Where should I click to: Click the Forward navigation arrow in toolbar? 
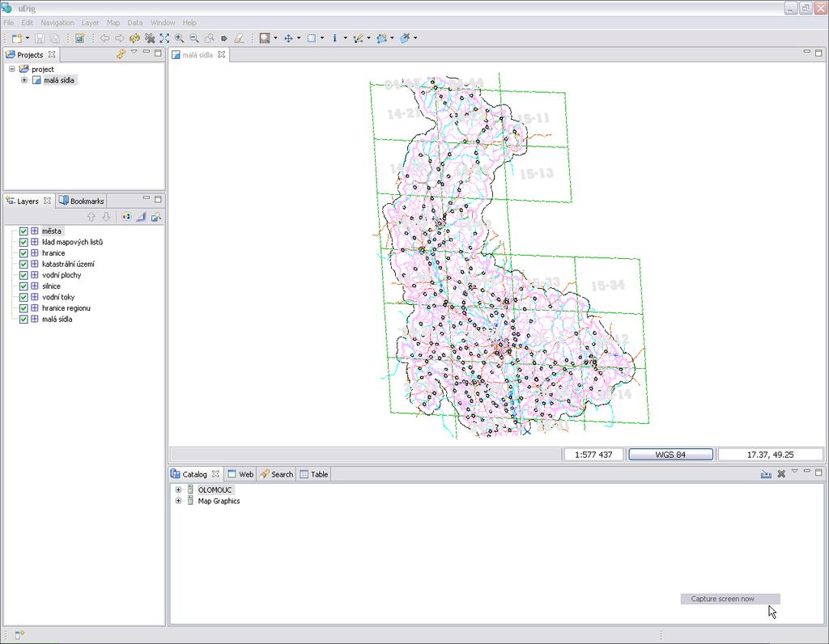click(x=120, y=38)
